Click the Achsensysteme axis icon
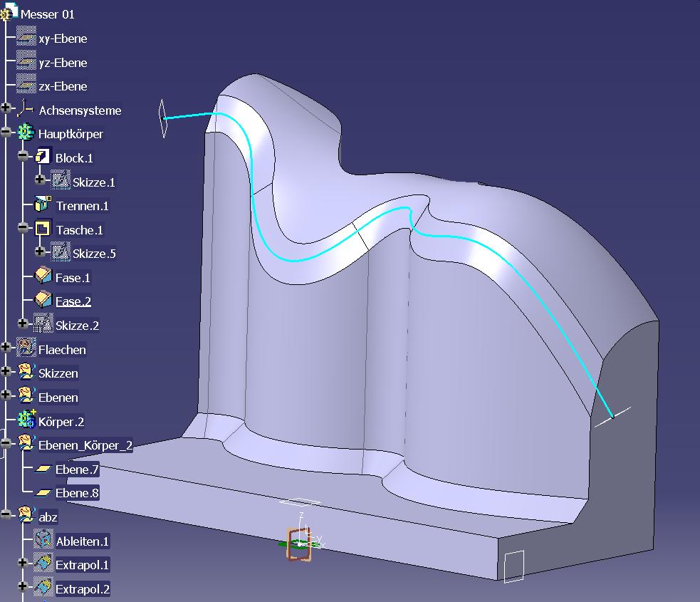The height and width of the screenshot is (602, 700). tap(26, 108)
